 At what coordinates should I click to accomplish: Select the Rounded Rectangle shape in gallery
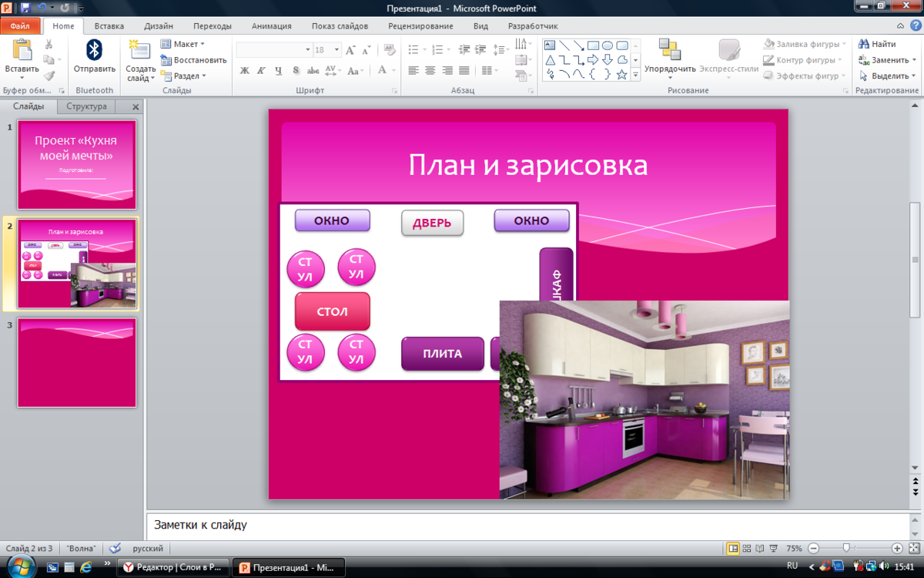tap(622, 45)
